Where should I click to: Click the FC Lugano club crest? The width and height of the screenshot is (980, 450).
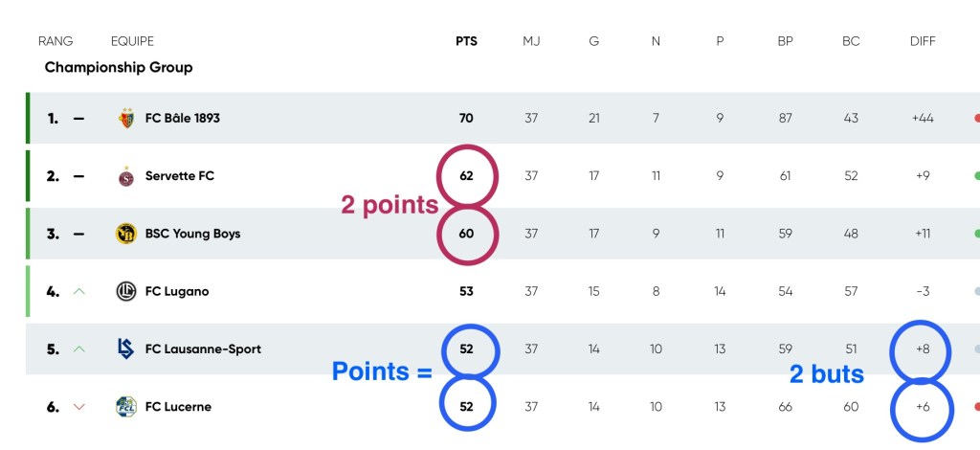(126, 291)
